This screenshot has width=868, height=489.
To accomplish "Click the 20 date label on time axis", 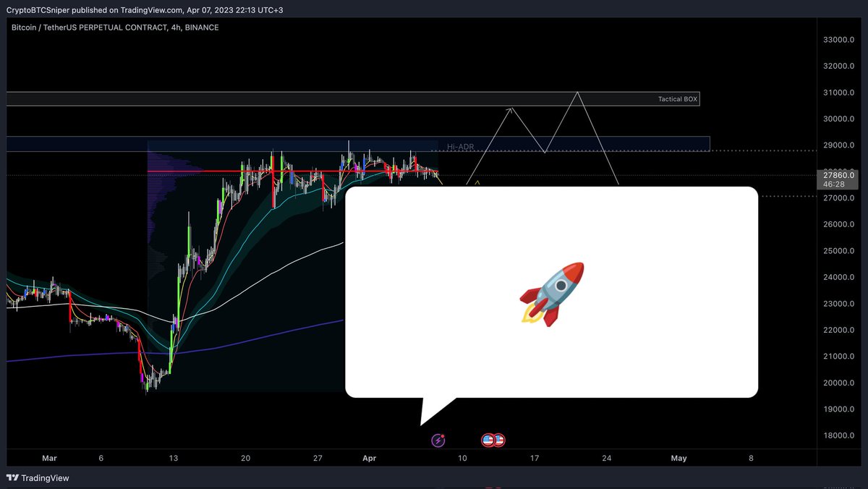I will (246, 458).
